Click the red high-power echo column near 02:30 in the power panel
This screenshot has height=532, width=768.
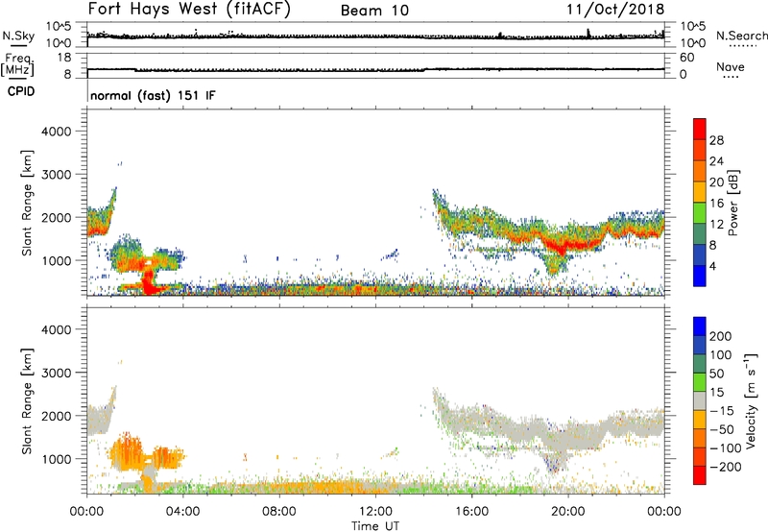150,282
